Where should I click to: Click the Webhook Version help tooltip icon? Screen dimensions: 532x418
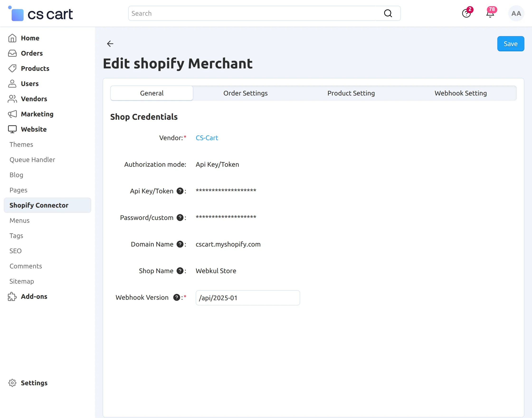tap(176, 297)
